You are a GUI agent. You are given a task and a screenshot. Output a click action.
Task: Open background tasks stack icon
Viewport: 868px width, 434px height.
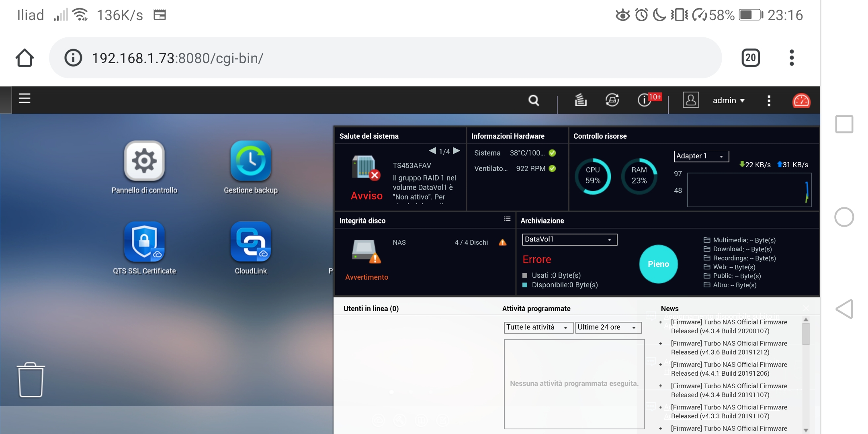tap(580, 100)
